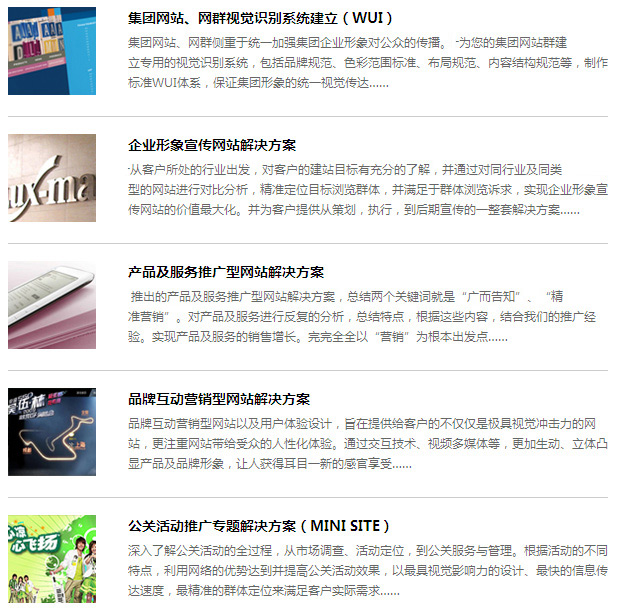Screen dimensions: 621x612
Task: Open the white tablet on pink thumbnail
Action: point(52,305)
